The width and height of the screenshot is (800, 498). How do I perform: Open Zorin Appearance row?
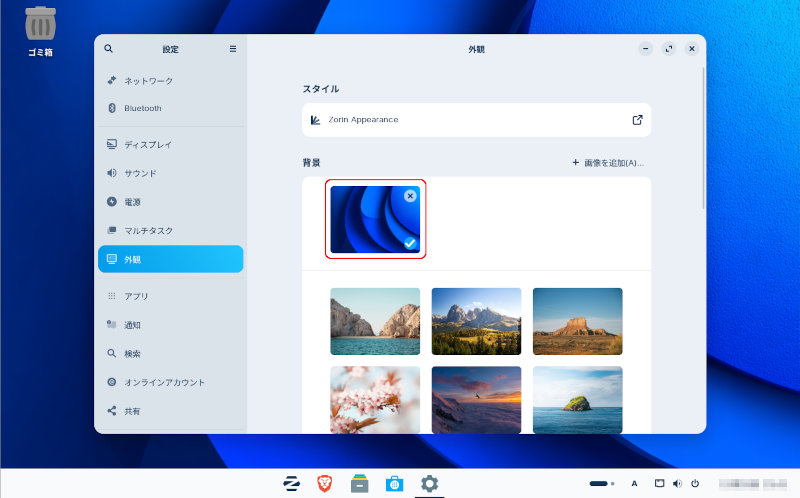click(x=477, y=120)
